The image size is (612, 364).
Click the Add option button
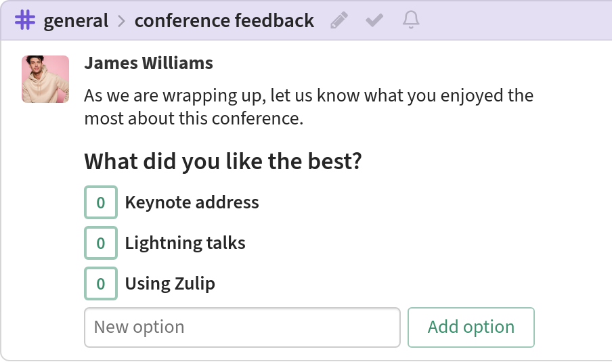471,327
